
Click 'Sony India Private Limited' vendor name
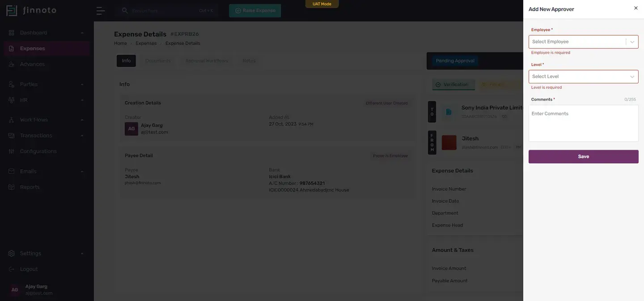[x=492, y=108]
